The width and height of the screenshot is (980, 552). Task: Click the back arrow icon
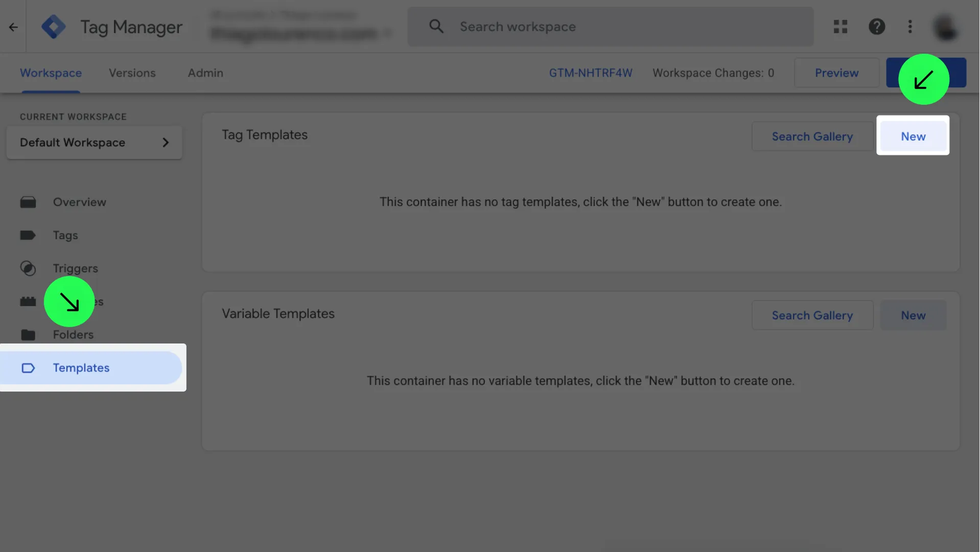[x=13, y=27]
